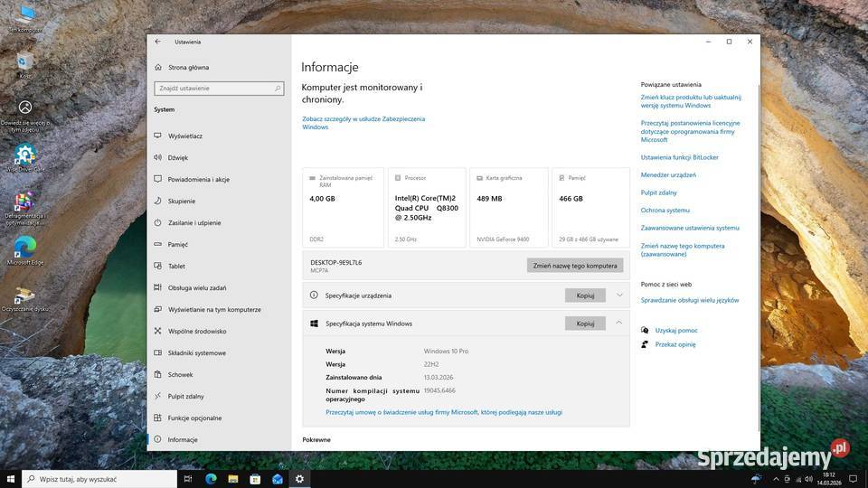Click the Strona główna house icon
The height and width of the screenshot is (488, 868).
pyautogui.click(x=157, y=67)
